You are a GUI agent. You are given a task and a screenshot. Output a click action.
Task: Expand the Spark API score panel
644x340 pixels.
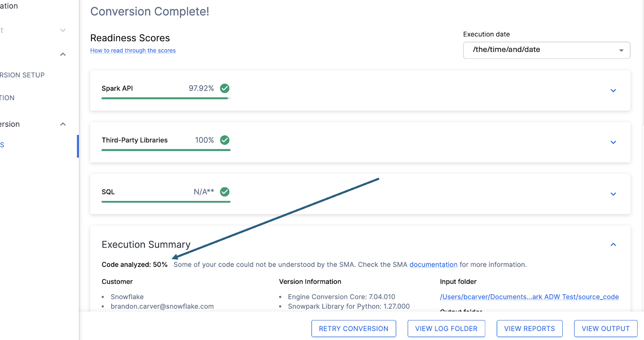613,91
